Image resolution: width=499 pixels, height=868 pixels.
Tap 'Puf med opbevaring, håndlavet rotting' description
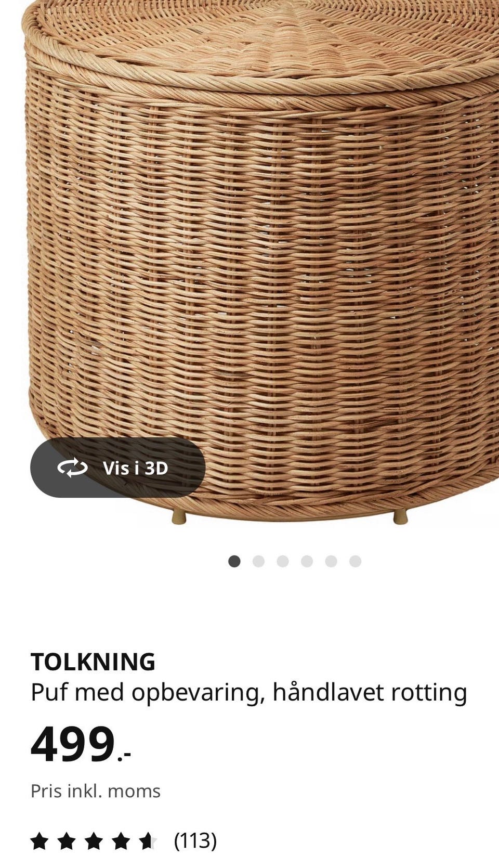coord(249,693)
